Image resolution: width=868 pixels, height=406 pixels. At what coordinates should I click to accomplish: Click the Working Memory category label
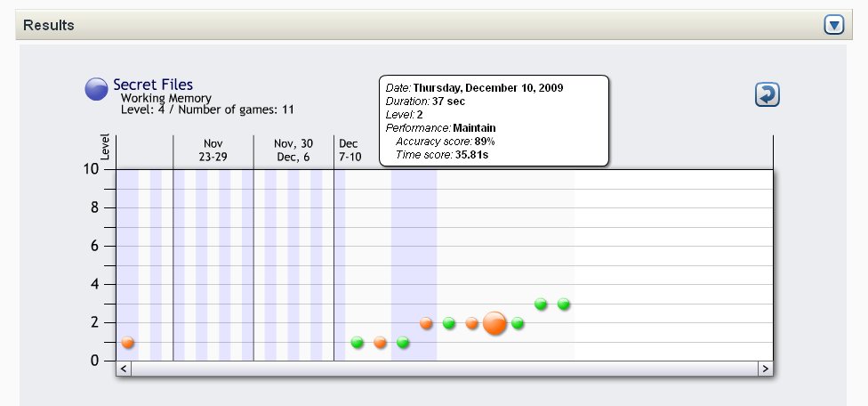click(x=166, y=99)
